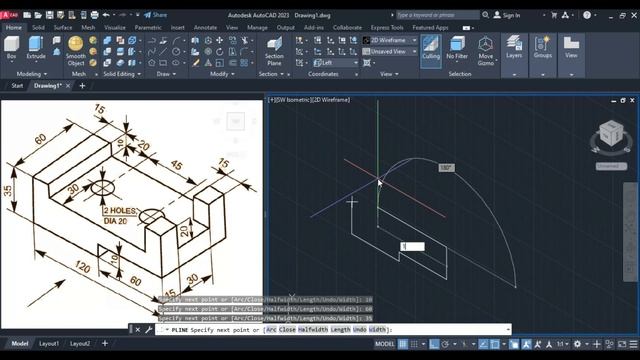Select the Circle draw tool
This screenshot has height=360, width=640.
[176, 52]
